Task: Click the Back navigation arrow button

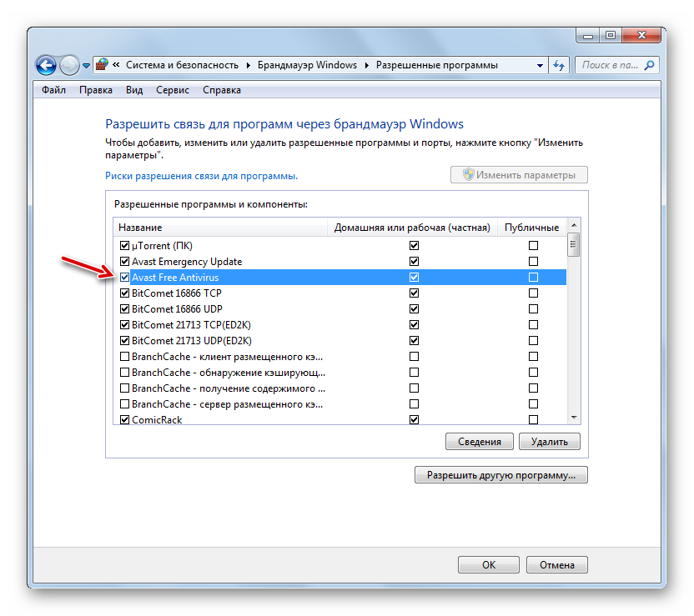Action: pyautogui.click(x=46, y=65)
